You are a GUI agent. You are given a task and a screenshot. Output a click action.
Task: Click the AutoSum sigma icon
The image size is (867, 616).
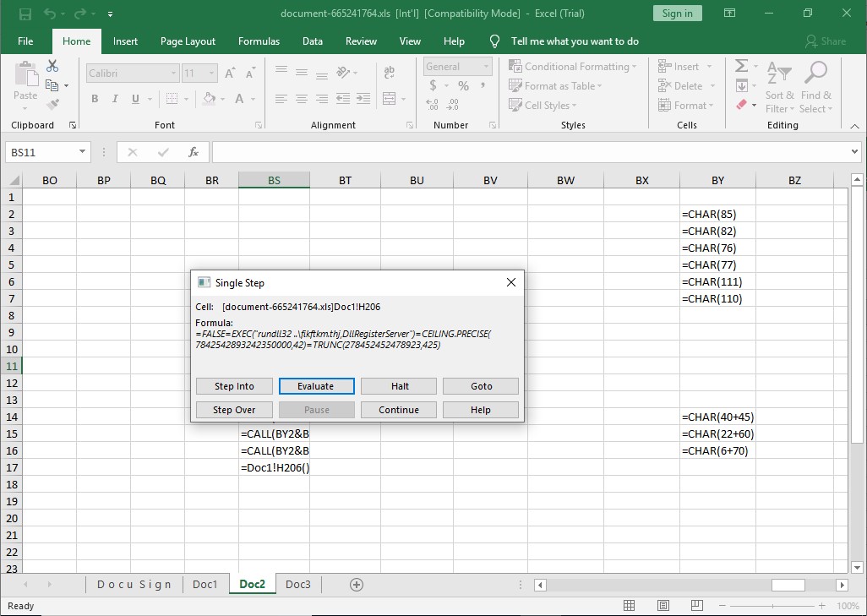coord(741,66)
